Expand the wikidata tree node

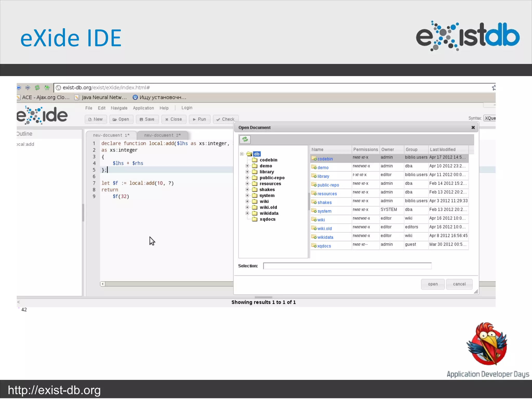(x=247, y=213)
